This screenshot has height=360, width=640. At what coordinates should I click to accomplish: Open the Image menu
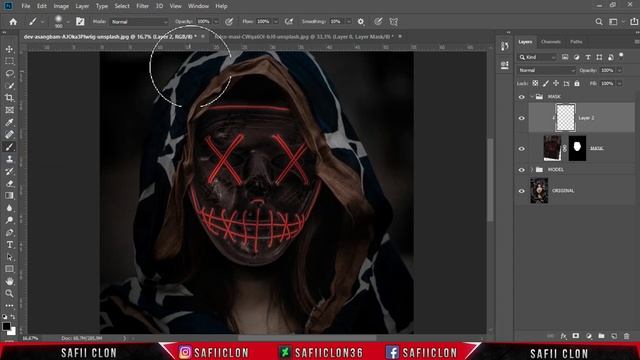tap(61, 6)
